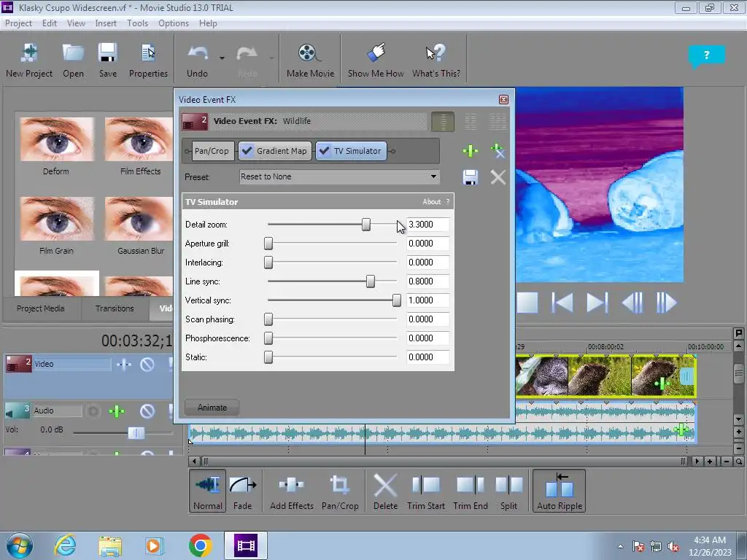747x560 pixels.
Task: Delete the selected event
Action: click(385, 491)
